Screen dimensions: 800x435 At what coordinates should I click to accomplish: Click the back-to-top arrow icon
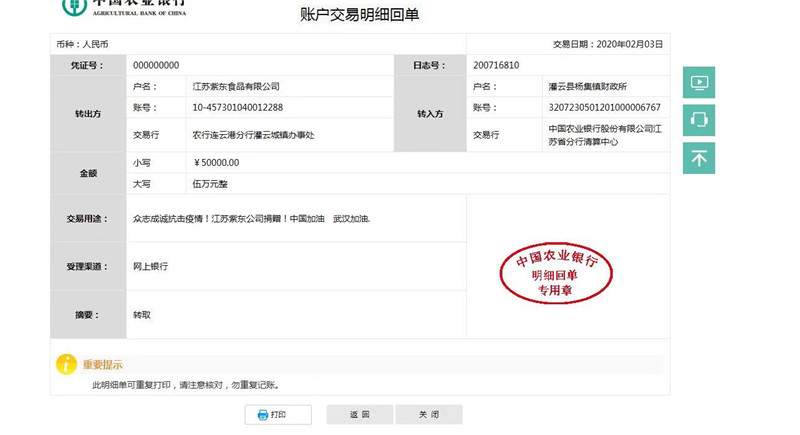point(698,158)
